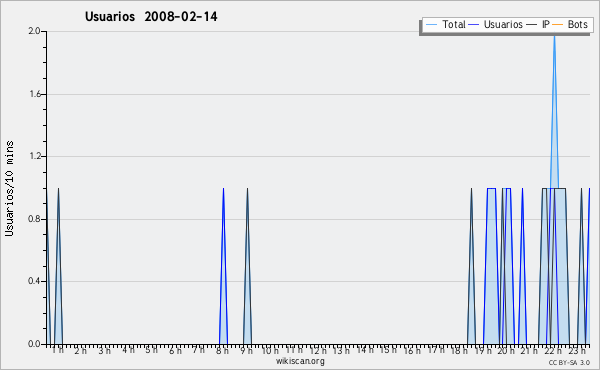
Task: Click the dark blue Usuarios legend line
Action: pyautogui.click(x=474, y=25)
